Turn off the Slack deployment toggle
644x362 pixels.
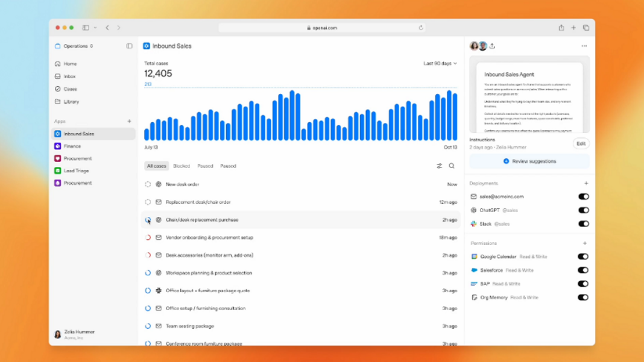[x=583, y=223]
